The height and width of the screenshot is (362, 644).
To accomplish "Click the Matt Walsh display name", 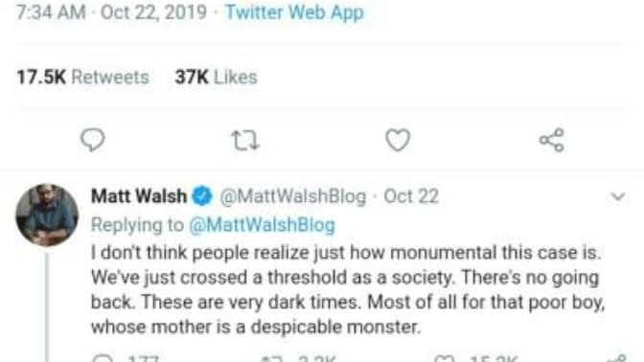I will pos(139,196).
